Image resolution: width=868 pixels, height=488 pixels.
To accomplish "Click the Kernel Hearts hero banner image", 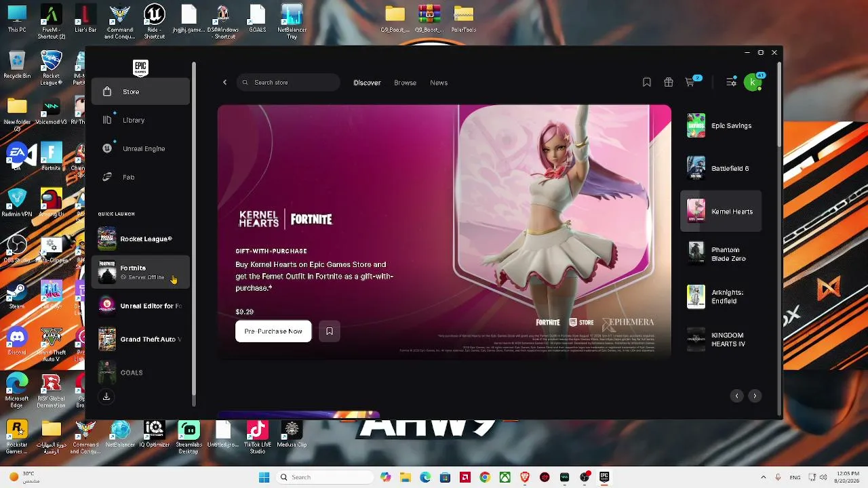I will click(444, 231).
